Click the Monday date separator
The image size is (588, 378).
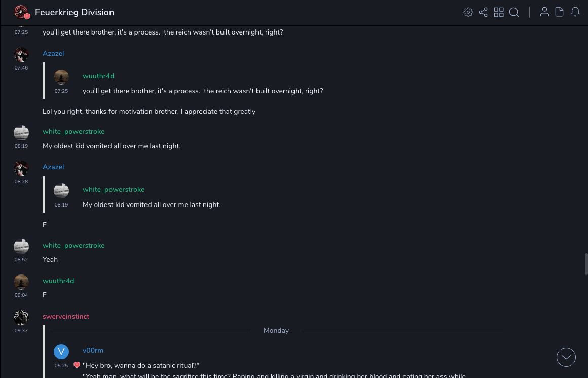276,331
